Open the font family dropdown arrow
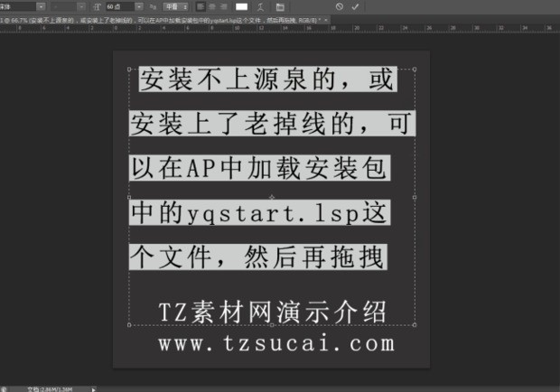The width and height of the screenshot is (560, 392). point(41,7)
